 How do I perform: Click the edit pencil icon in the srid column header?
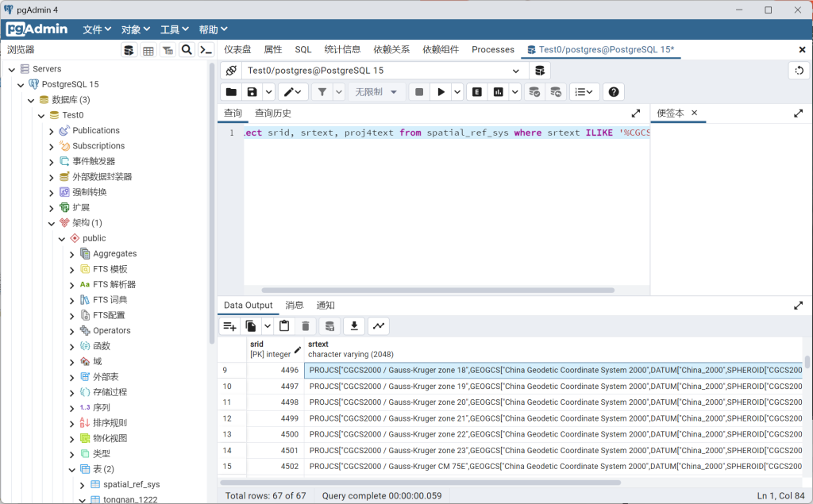tap(298, 350)
